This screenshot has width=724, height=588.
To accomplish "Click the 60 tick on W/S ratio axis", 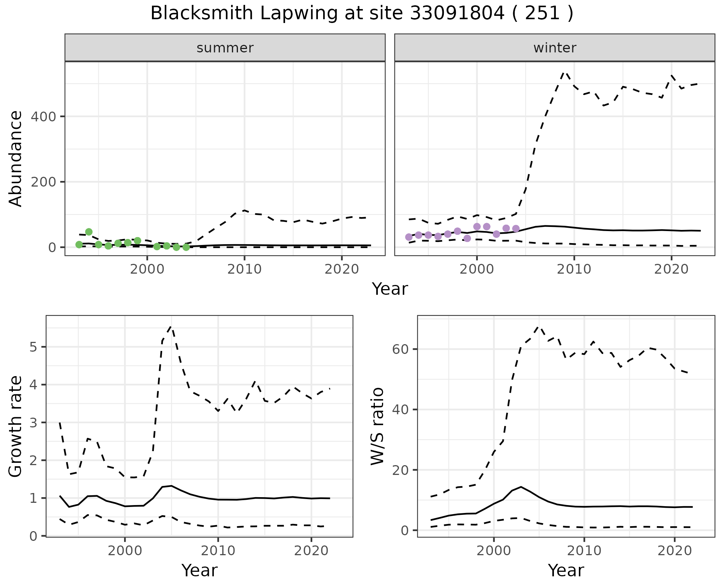I will (x=400, y=349).
